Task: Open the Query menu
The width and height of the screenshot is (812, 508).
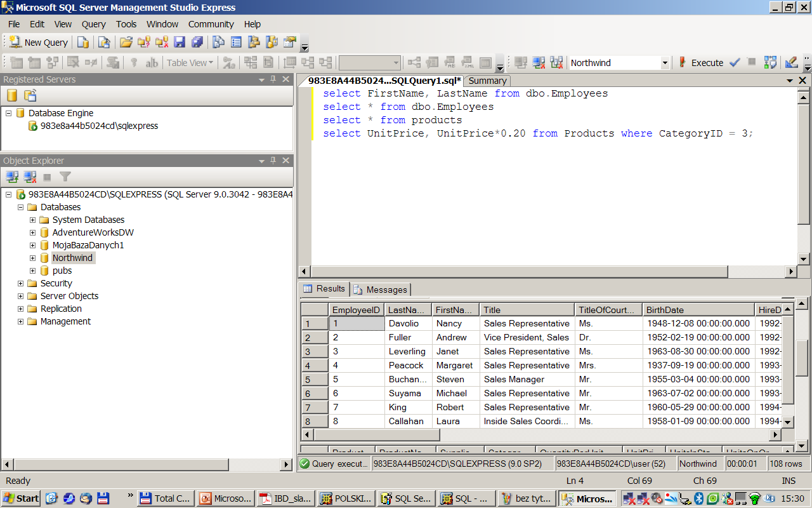Action: pos(94,24)
